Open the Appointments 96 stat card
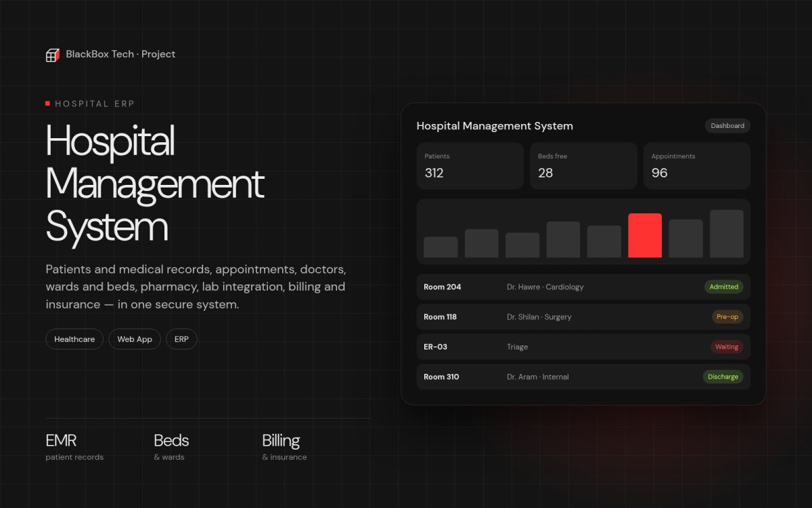The height and width of the screenshot is (508, 812). click(697, 165)
